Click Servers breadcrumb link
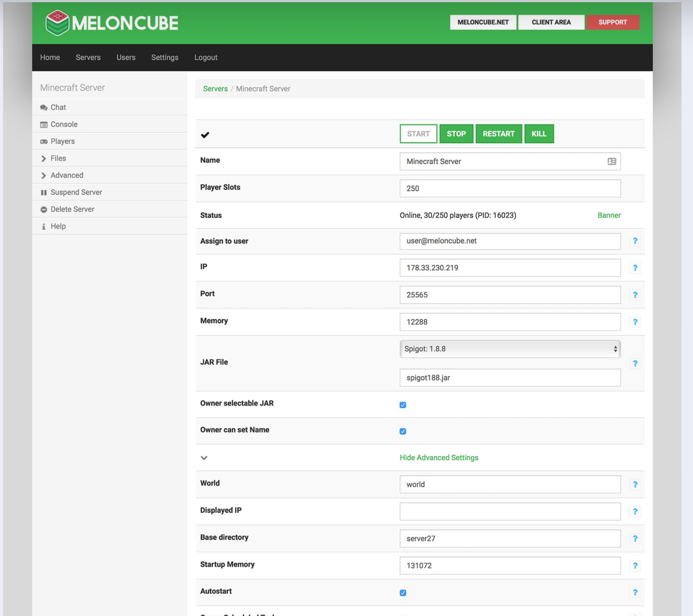The image size is (693, 616). tap(215, 89)
